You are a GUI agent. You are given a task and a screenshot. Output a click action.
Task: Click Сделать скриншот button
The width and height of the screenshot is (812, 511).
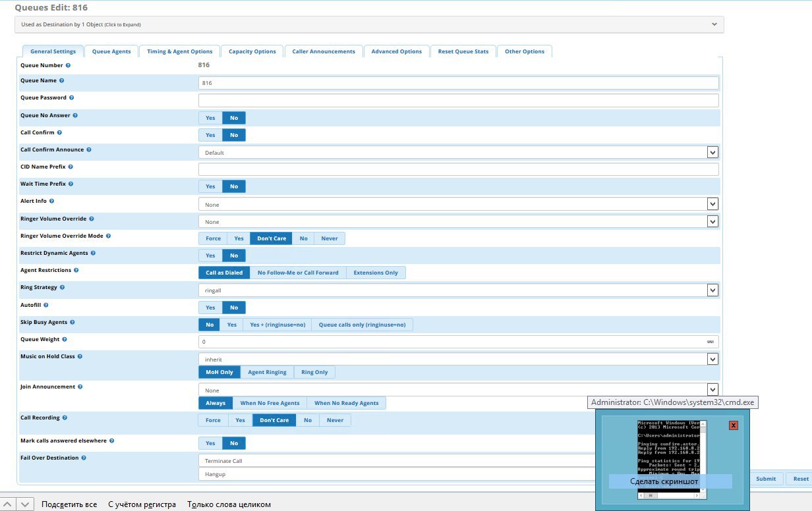click(x=670, y=482)
